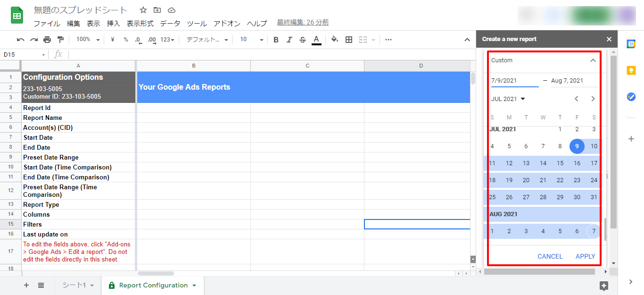Open Report Configuration tab menu arrow
Viewport: 644px width, 295px height.
tap(194, 285)
